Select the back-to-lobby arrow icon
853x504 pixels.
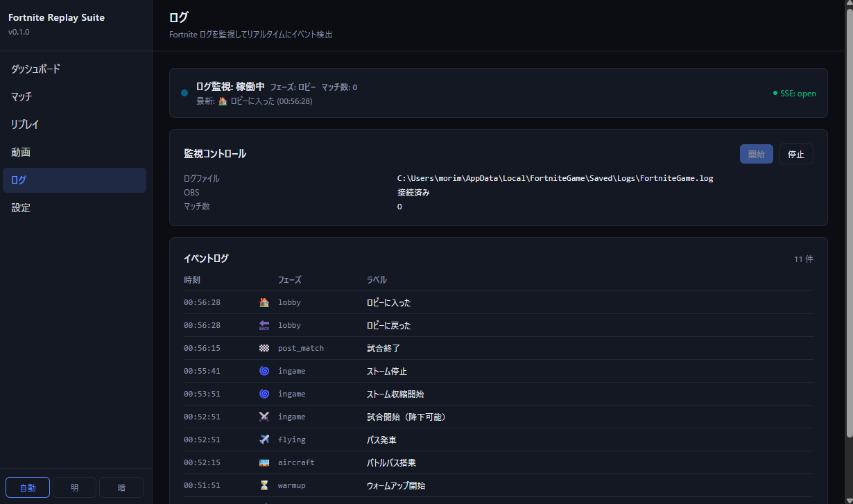(x=264, y=324)
